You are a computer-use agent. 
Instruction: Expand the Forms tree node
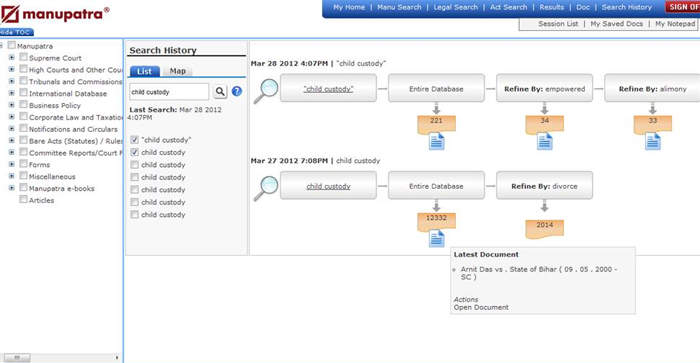pos(12,164)
